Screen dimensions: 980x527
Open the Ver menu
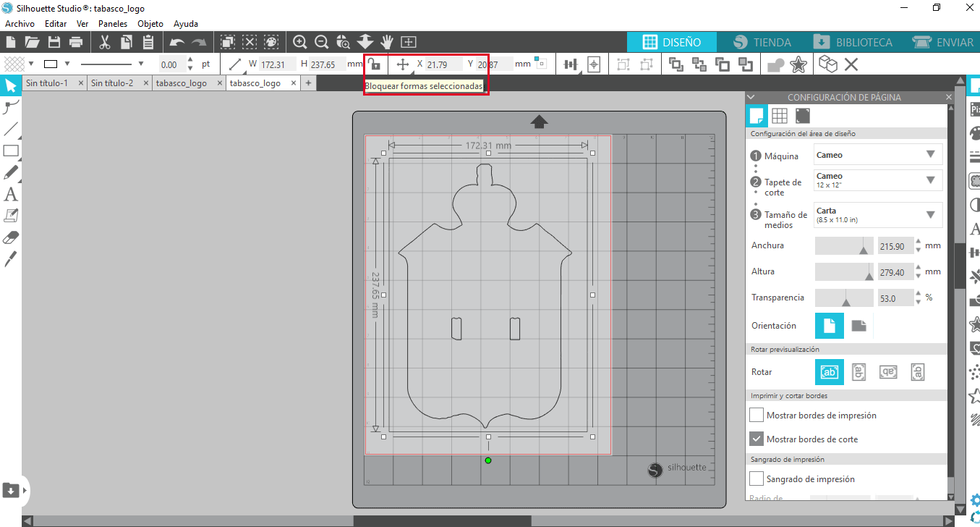(x=82, y=23)
